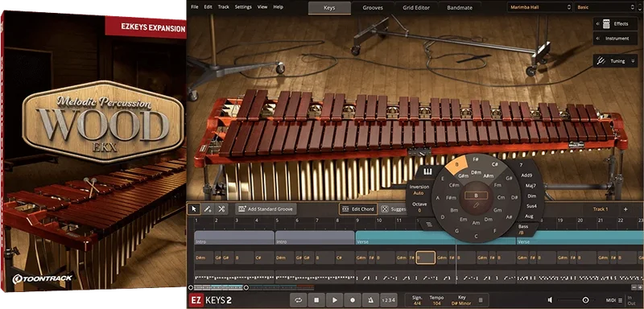Open the key signature list icon

tap(481, 300)
